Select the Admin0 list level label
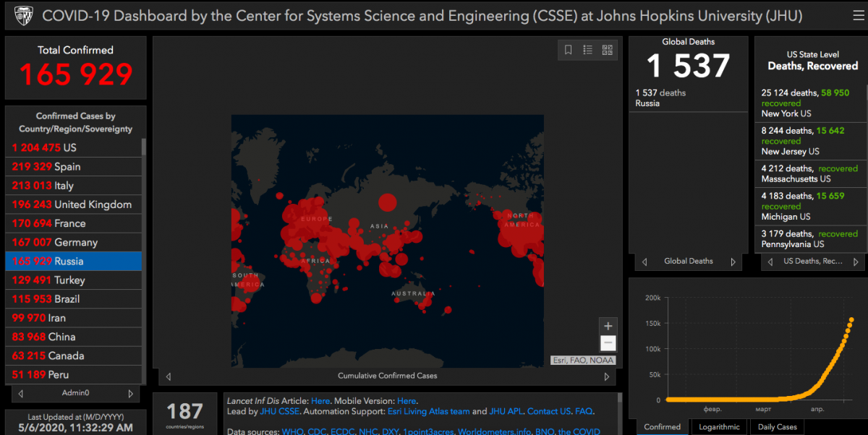Viewport: 868px width, 435px height. pos(75,394)
